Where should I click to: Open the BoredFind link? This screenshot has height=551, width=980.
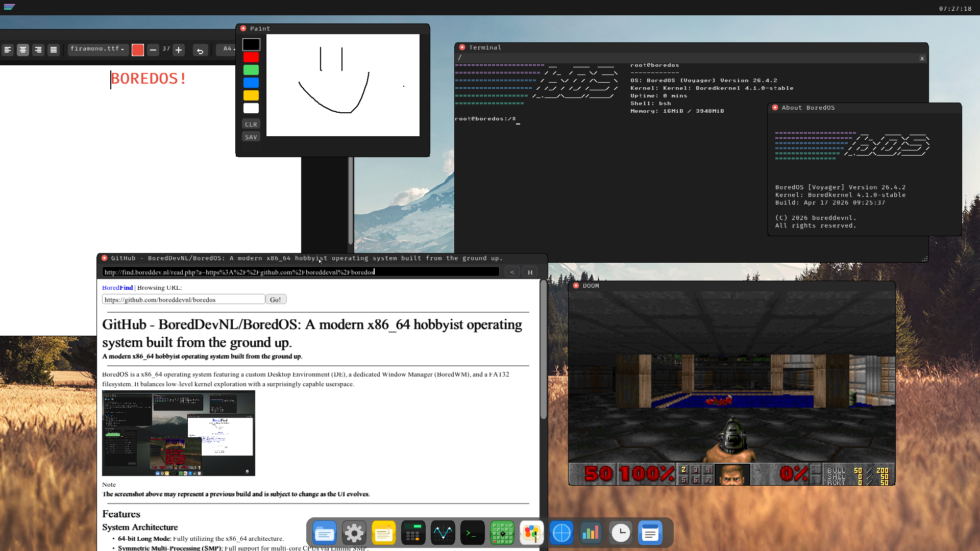[x=117, y=288]
